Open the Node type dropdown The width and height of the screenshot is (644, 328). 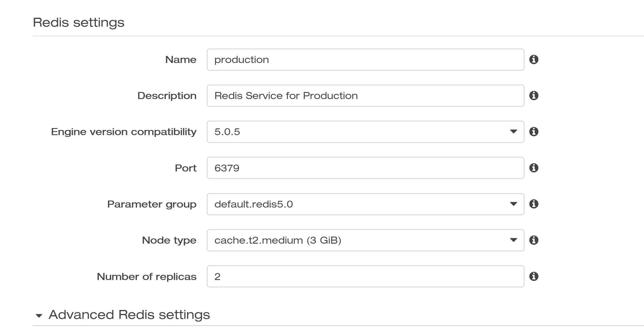point(365,240)
